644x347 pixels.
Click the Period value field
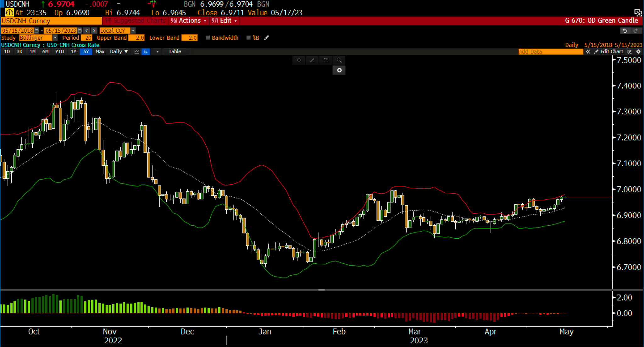(x=86, y=38)
